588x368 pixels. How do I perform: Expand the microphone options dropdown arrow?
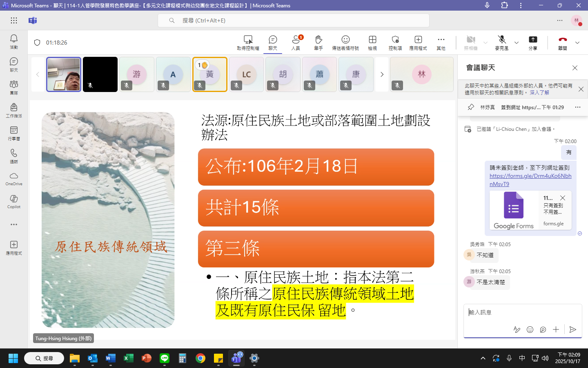click(x=517, y=43)
